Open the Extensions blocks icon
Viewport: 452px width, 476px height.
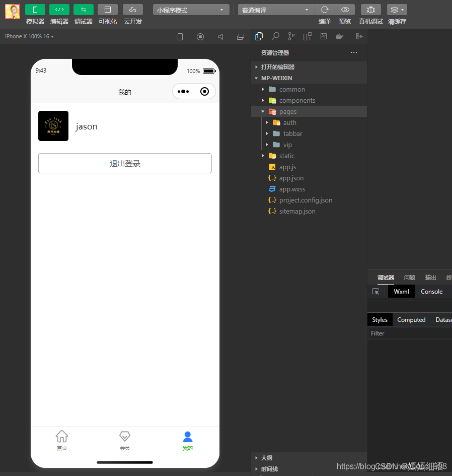tap(308, 36)
